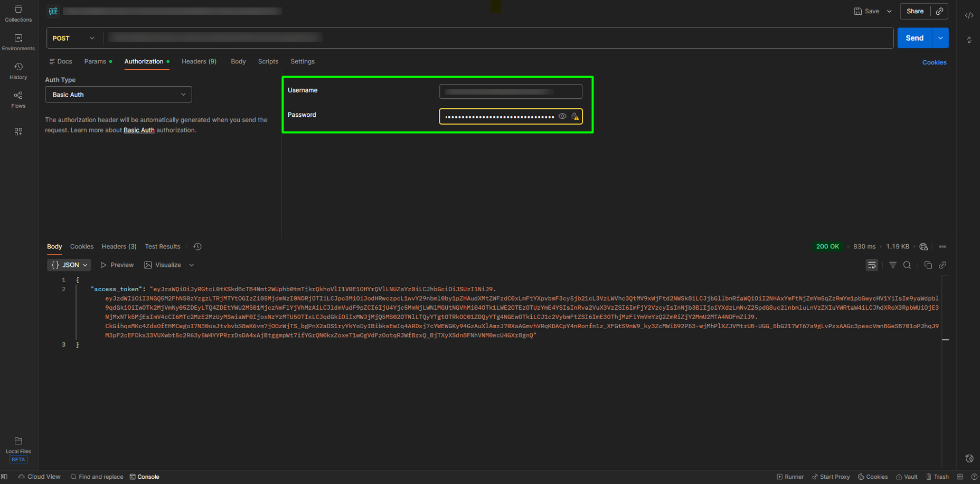Click the filter response icon
Viewport: 980px width, 484px height.
[x=892, y=265]
